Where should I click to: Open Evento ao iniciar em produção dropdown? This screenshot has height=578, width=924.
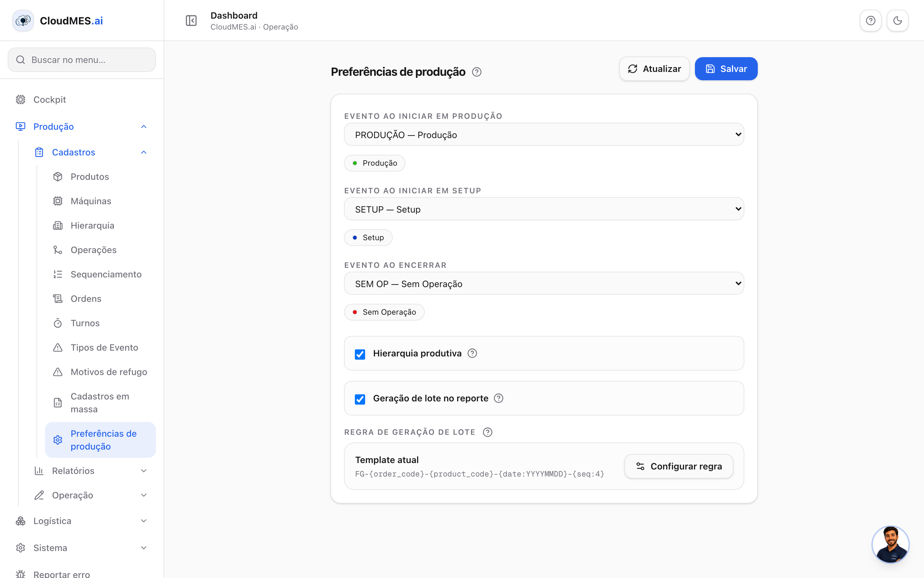(x=544, y=135)
